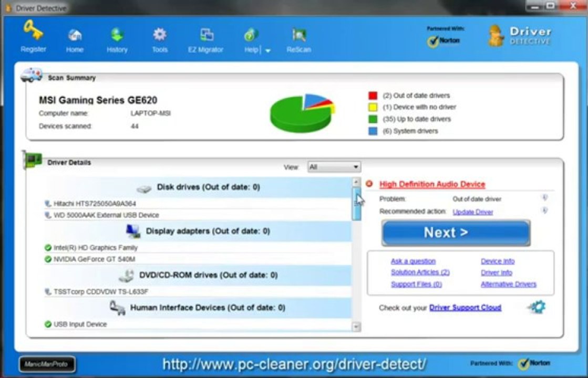The image size is (588, 378).
Task: Click the Norton badge in the header
Action: tap(444, 40)
